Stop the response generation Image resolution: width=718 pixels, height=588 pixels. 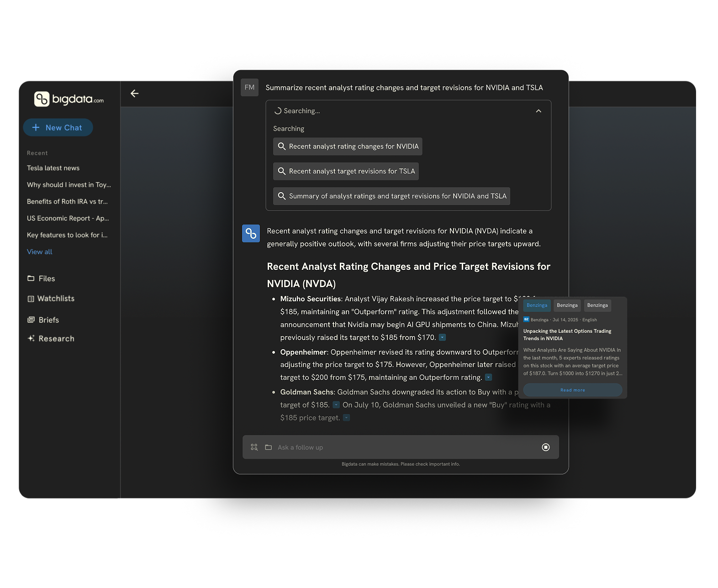tap(546, 447)
